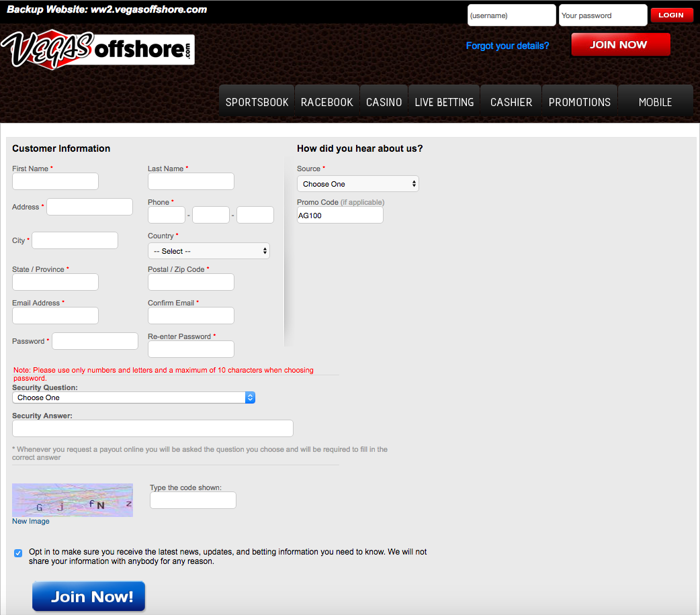
Task: Open the Casino page
Action: (384, 102)
